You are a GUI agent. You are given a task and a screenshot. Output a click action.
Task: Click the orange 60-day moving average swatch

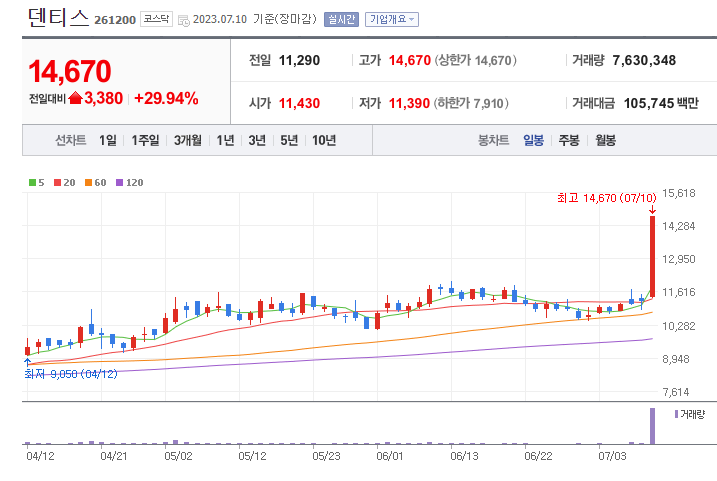tap(89, 182)
